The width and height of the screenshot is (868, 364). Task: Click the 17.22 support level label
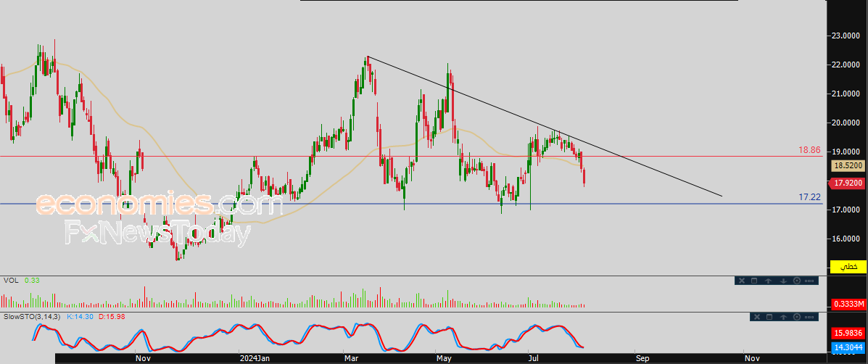coord(809,197)
